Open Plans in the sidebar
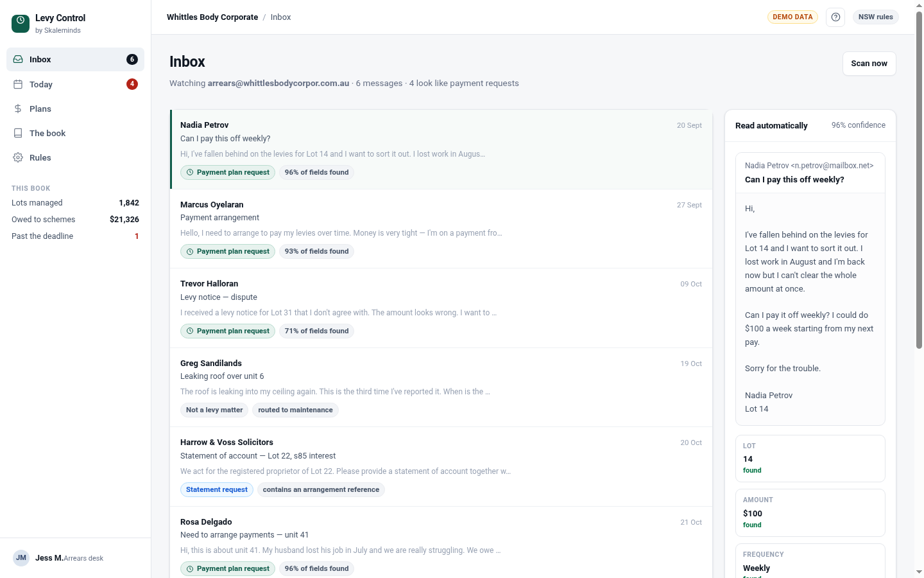This screenshot has width=924, height=578. (x=75, y=109)
